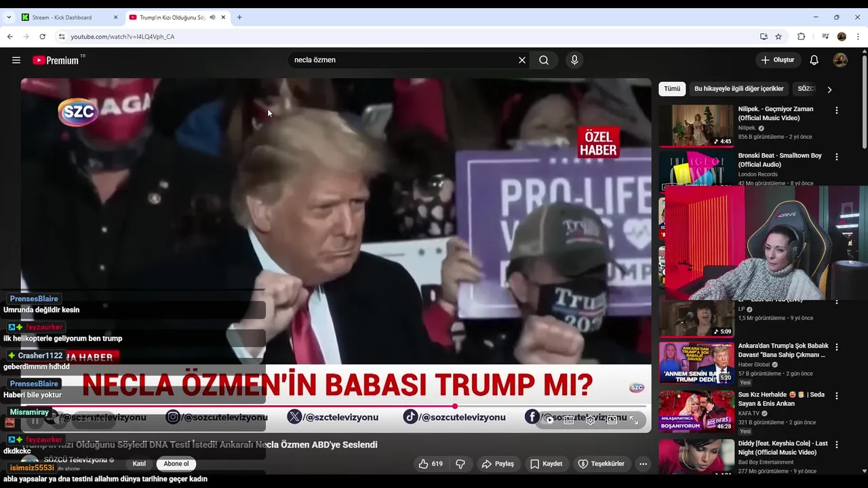Image resolution: width=868 pixels, height=488 pixels.
Task: Open Diddy Last Night video title
Action: [783, 447]
